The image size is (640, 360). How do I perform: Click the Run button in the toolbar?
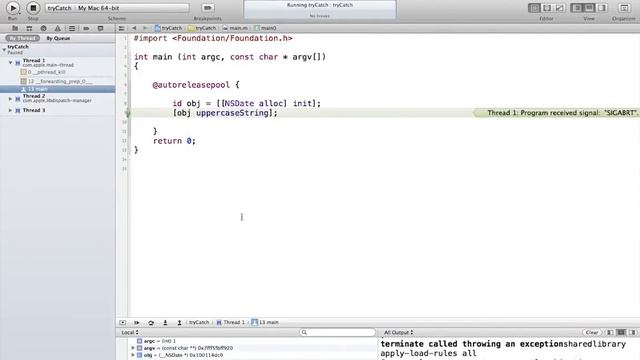point(13,8)
